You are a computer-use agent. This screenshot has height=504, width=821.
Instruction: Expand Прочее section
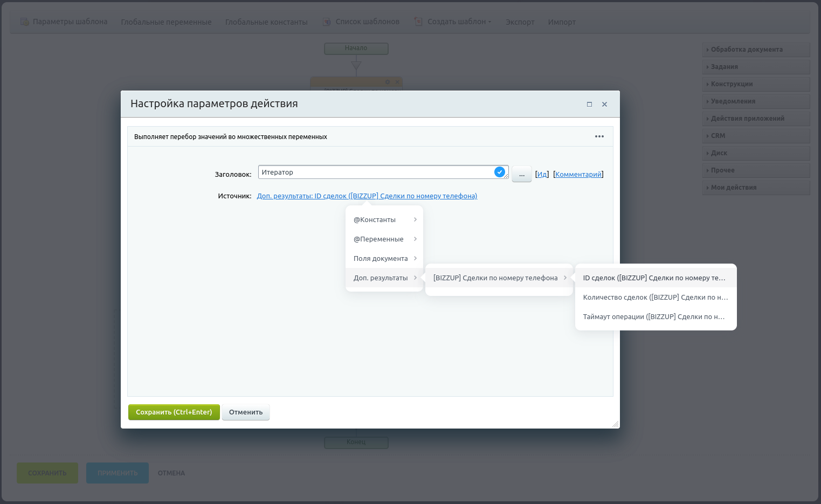(756, 170)
